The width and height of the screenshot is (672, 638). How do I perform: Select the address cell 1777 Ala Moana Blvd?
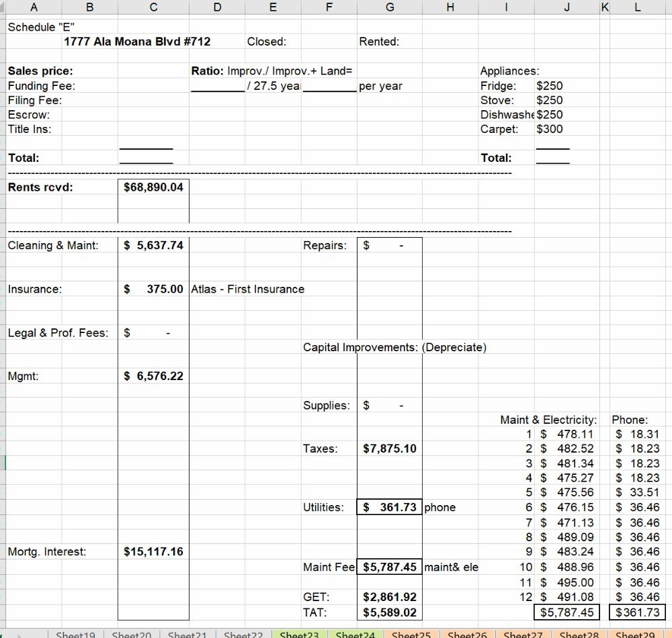137,42
